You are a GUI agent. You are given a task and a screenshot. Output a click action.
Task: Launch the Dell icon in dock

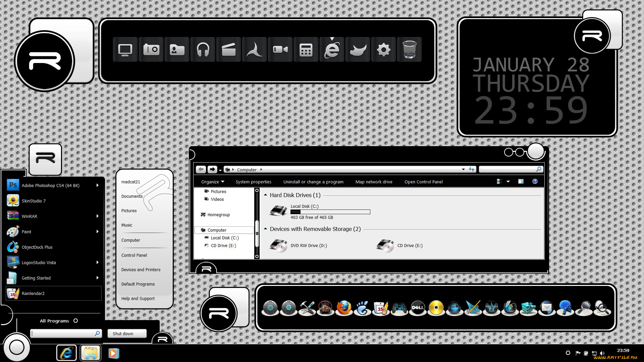418,308
